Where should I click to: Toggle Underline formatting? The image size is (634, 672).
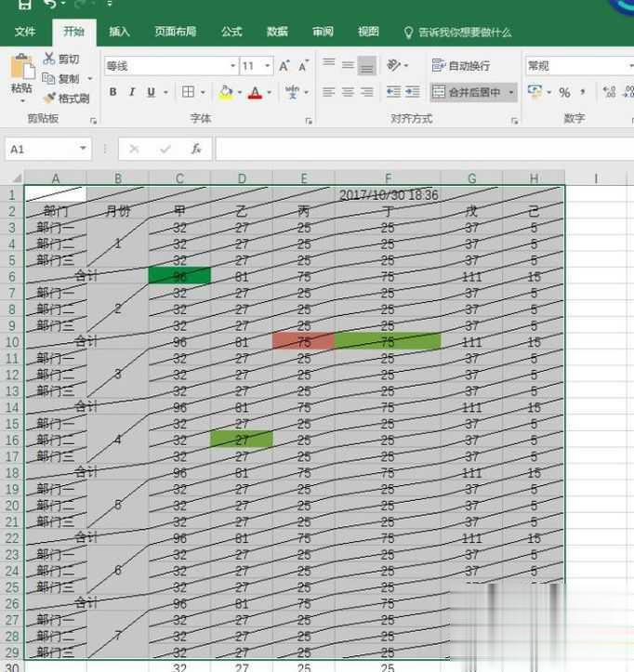tap(151, 92)
